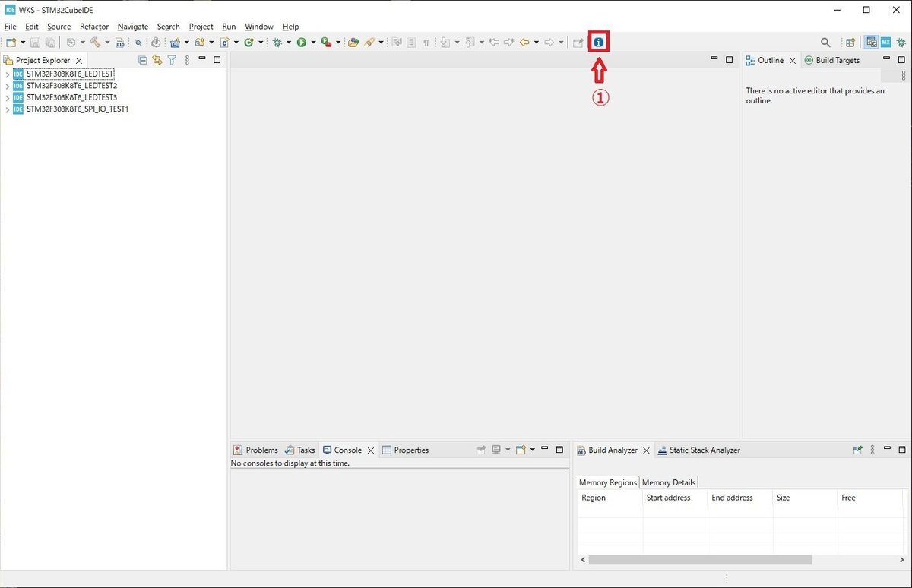Image resolution: width=912 pixels, height=588 pixels.
Task: Close the Build Analyzer tab
Action: [646, 450]
